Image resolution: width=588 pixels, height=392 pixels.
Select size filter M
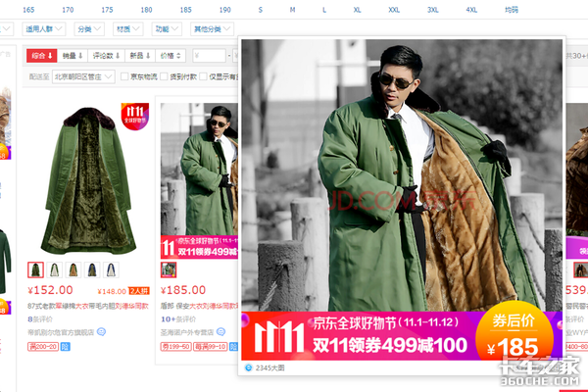292,10
